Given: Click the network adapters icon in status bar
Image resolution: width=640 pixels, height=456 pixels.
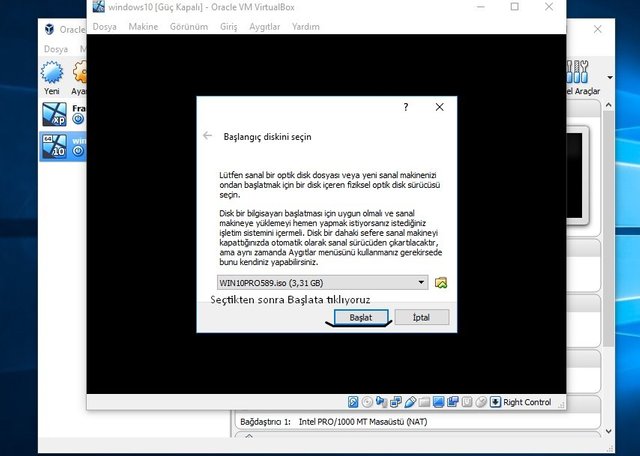Looking at the screenshot, I should (396, 402).
